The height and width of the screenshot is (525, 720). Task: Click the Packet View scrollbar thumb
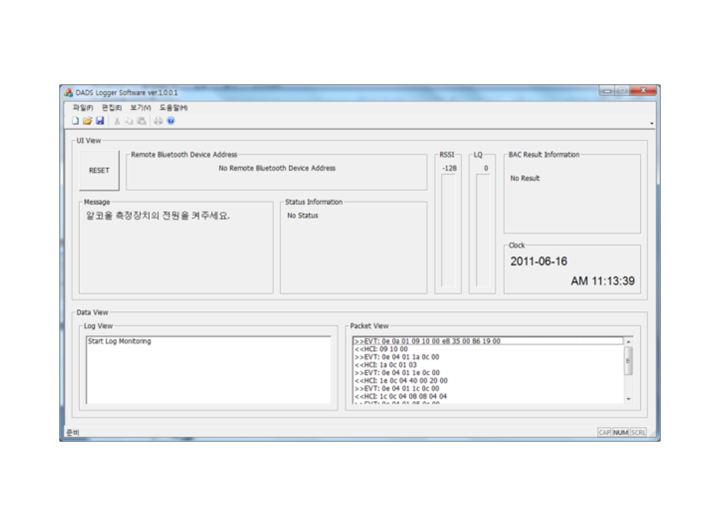(628, 361)
